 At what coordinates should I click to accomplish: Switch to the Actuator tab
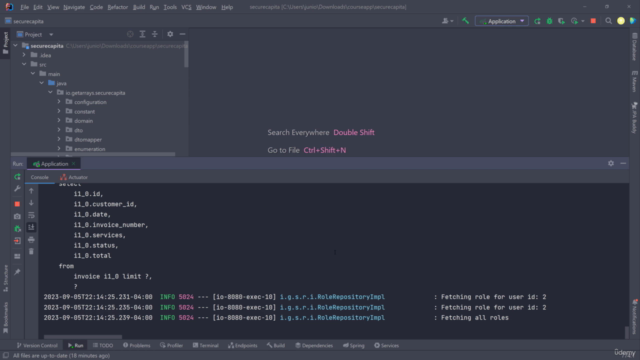(x=74, y=177)
